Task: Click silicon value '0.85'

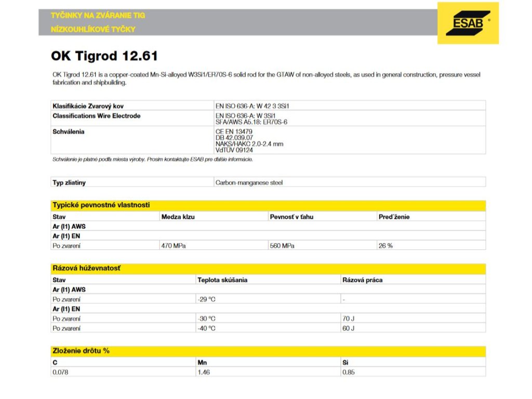Action: point(349,372)
